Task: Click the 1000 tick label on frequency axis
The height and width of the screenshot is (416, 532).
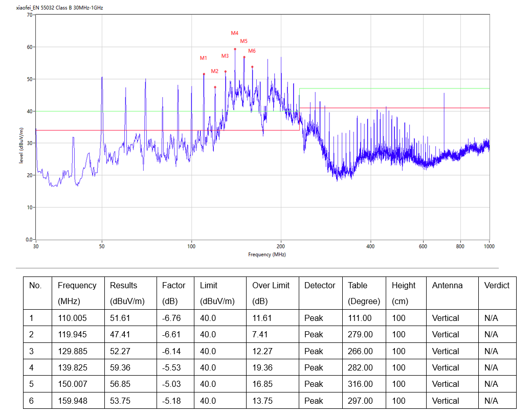Action: 489,246
